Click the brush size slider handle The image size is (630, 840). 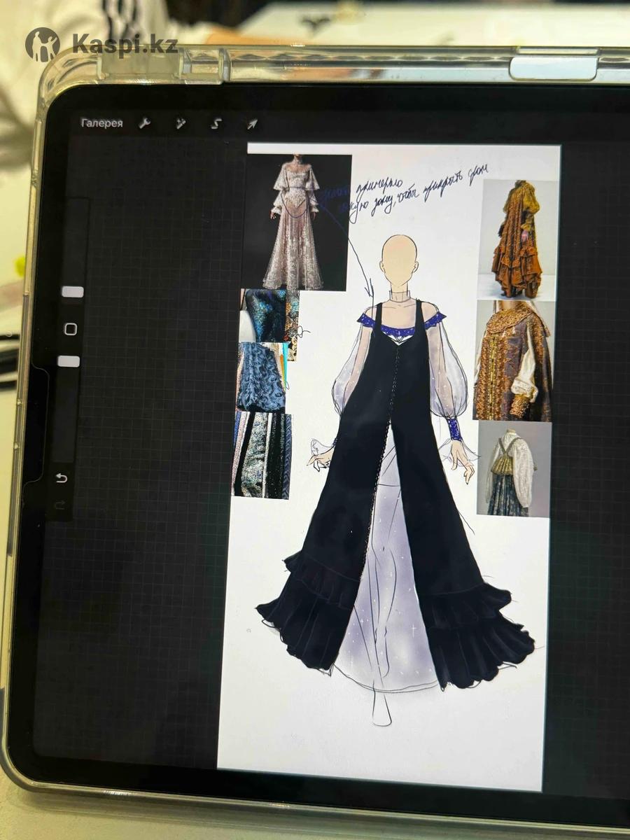(x=71, y=292)
